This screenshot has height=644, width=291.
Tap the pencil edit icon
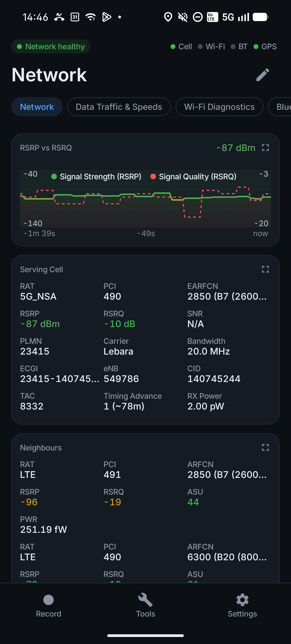pyautogui.click(x=263, y=75)
